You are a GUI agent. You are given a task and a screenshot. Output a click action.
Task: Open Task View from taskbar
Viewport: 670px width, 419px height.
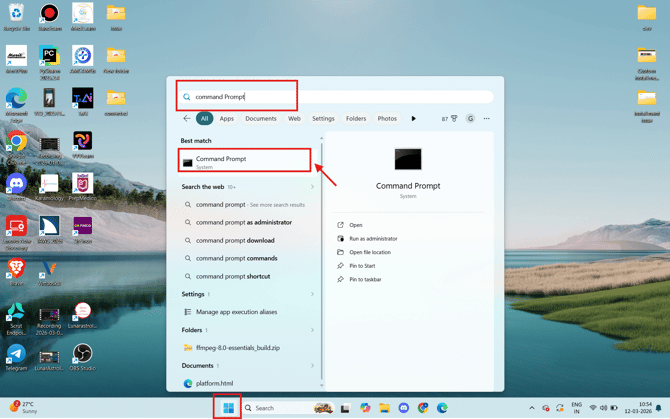[x=345, y=408]
